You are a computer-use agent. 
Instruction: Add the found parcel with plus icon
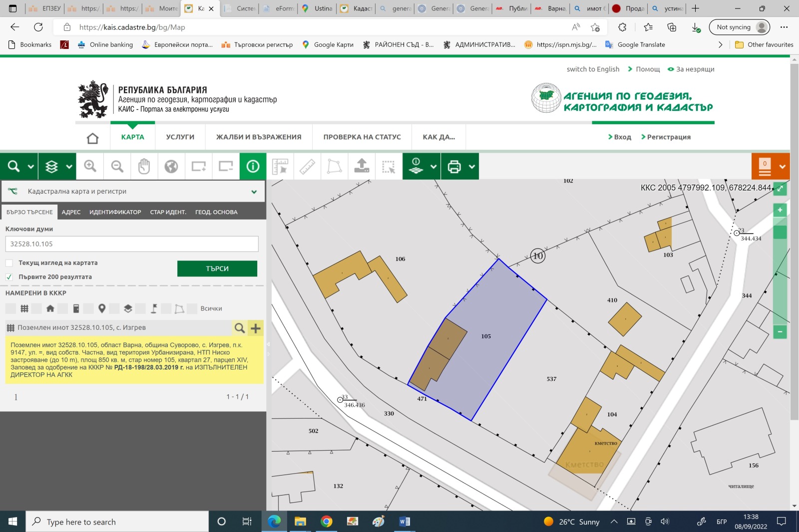256,328
